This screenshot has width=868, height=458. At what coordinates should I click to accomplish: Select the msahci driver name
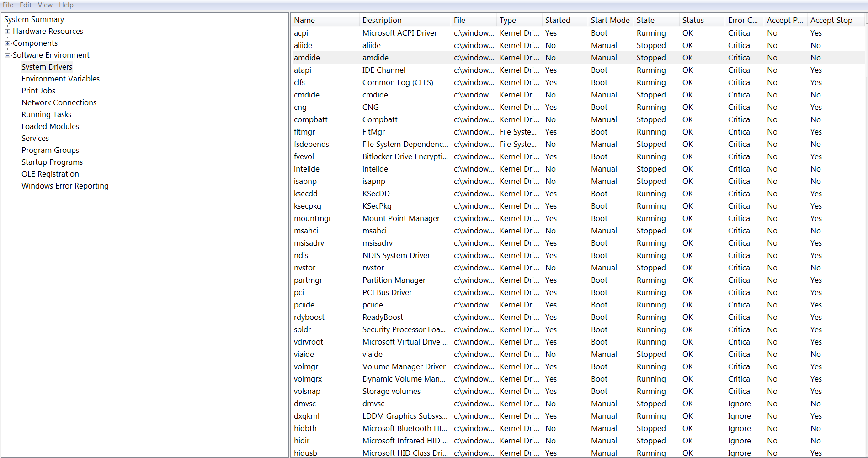pyautogui.click(x=306, y=231)
